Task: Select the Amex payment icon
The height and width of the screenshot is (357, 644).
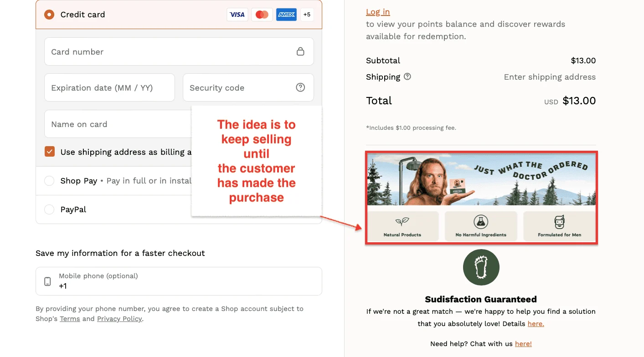Action: [286, 14]
